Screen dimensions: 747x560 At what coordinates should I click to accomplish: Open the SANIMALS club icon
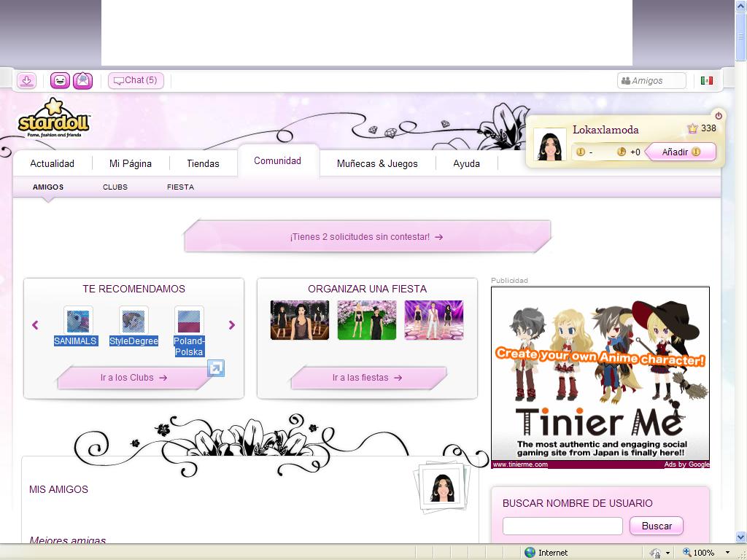(x=78, y=321)
